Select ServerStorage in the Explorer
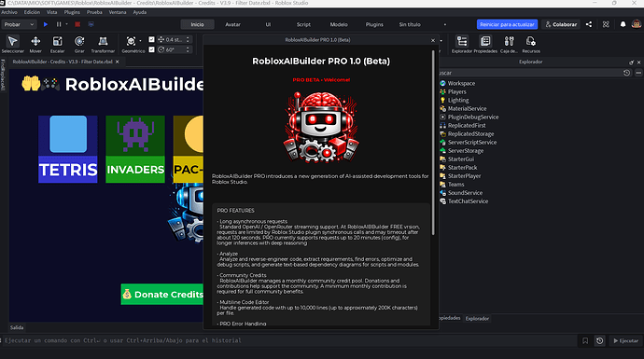Image resolution: width=644 pixels, height=359 pixels. click(x=461, y=150)
